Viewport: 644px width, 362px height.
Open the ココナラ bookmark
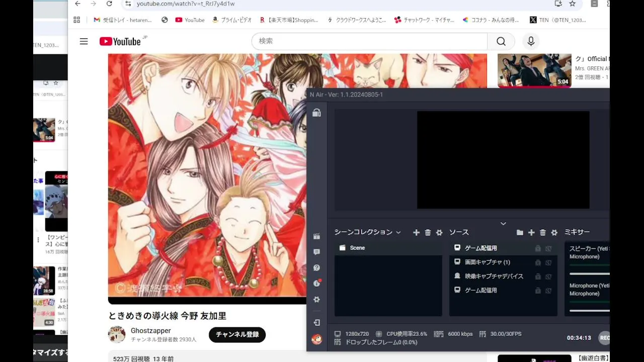point(491,20)
